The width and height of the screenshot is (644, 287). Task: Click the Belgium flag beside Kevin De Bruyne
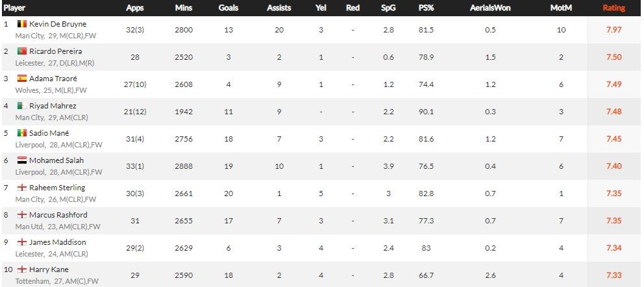[x=21, y=24]
